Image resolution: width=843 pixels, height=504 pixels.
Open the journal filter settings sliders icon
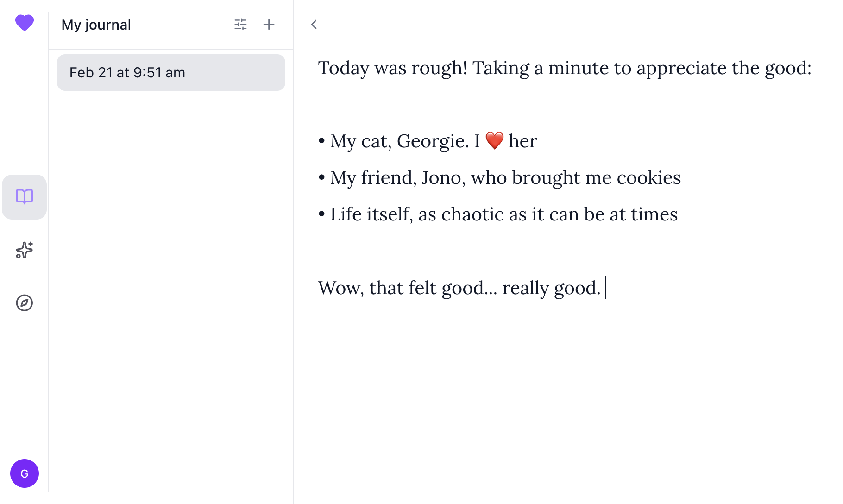pyautogui.click(x=240, y=25)
